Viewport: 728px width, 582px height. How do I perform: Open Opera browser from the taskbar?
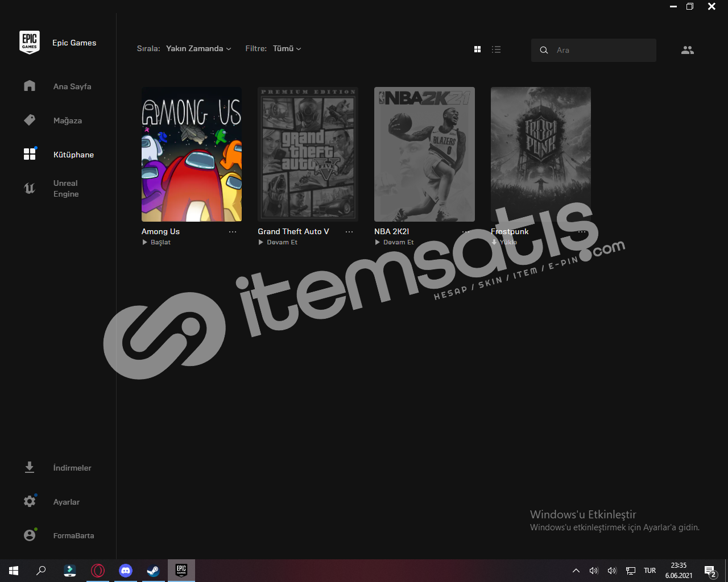(x=98, y=570)
